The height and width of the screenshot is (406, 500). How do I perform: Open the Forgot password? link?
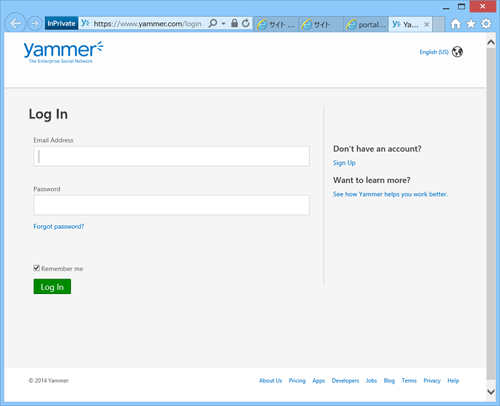click(59, 226)
